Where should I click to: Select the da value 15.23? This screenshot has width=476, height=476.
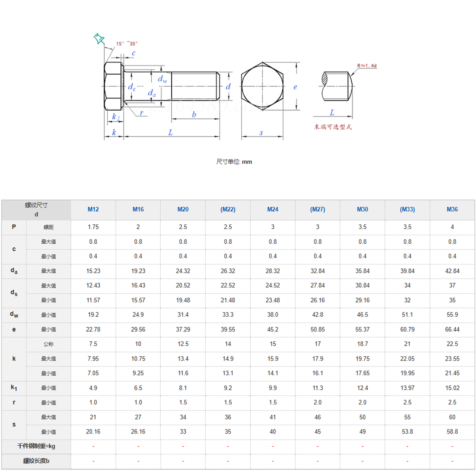click(93, 271)
